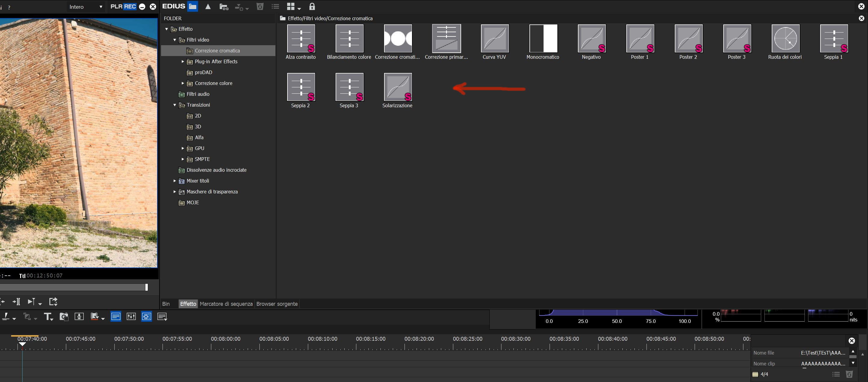The height and width of the screenshot is (382, 868).
Task: Click the delete bin icon in effect toolbar
Action: coord(260,6)
